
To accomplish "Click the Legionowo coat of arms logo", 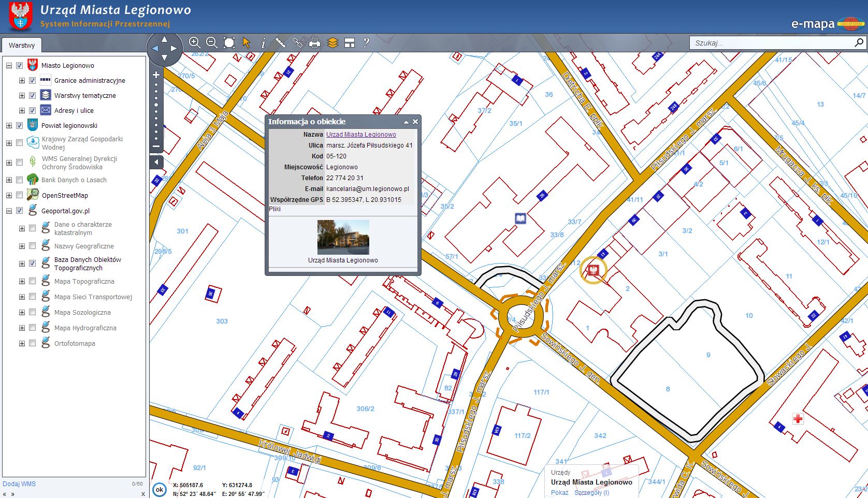I will pos(21,17).
